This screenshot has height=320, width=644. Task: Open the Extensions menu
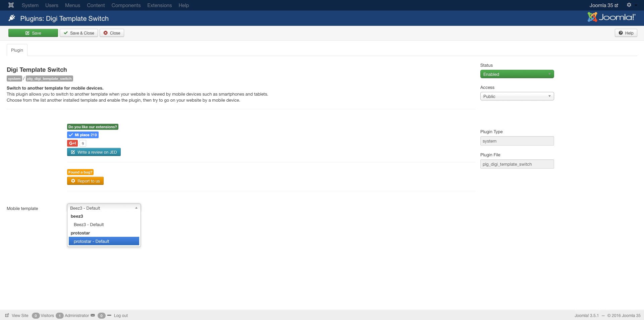(x=159, y=5)
